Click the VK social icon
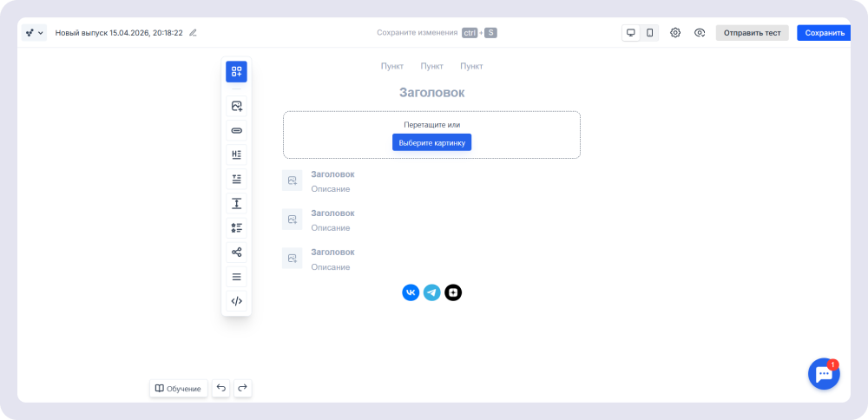The width and height of the screenshot is (868, 420). [x=411, y=292]
